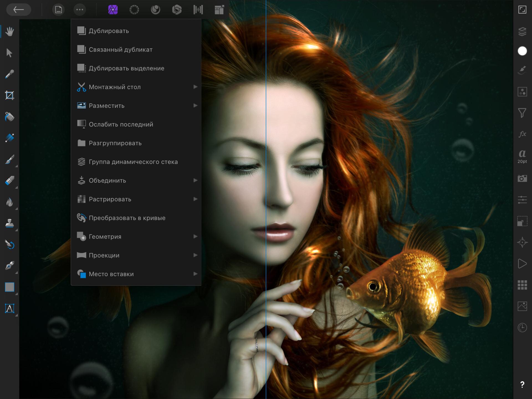Open the help question mark
532x399 pixels.
(x=522, y=384)
